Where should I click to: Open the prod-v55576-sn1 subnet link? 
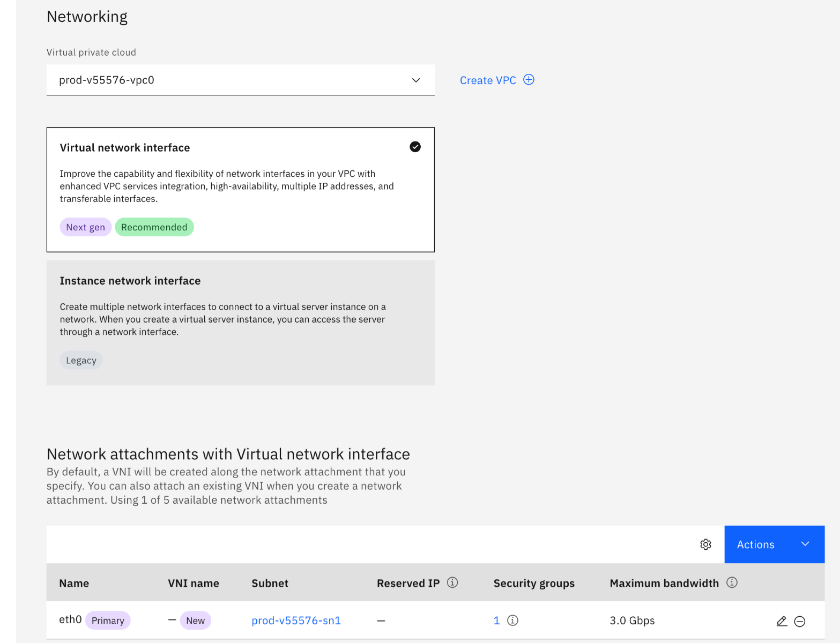[296, 620]
